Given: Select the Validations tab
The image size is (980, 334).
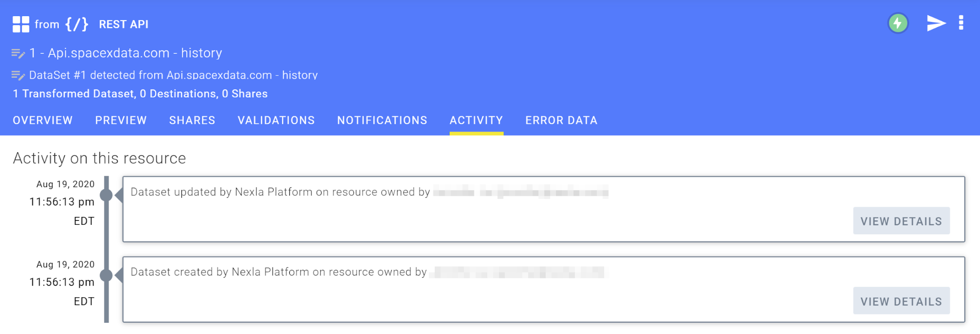Looking at the screenshot, I should click(x=276, y=120).
